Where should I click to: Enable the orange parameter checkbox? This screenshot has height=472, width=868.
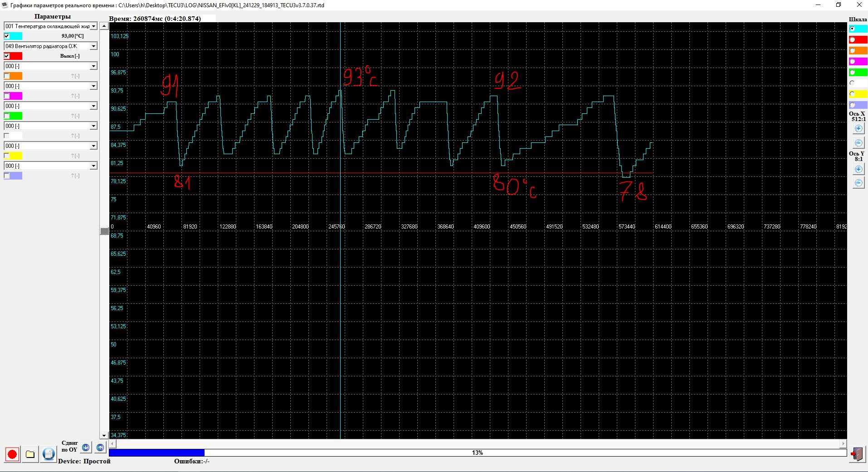tap(7, 76)
